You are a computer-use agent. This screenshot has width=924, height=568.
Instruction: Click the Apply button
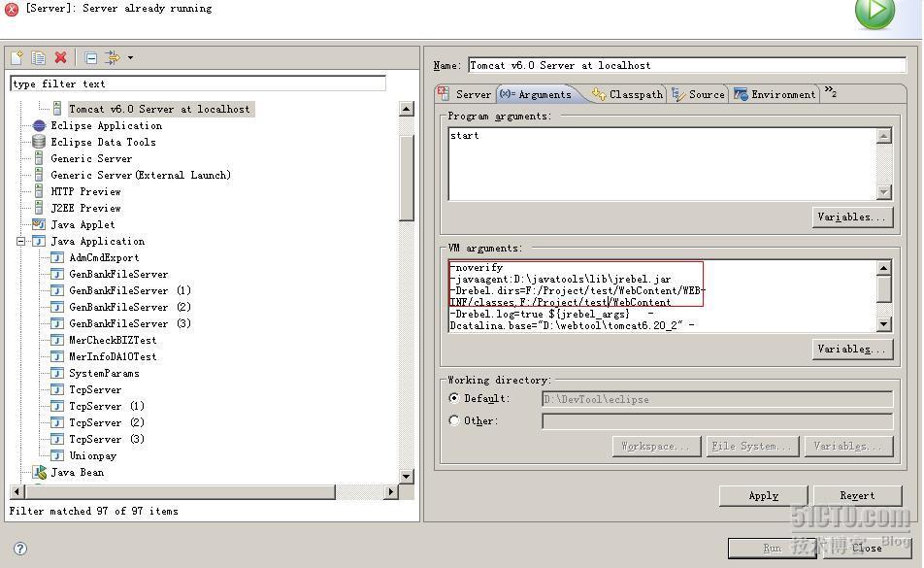tap(763, 495)
